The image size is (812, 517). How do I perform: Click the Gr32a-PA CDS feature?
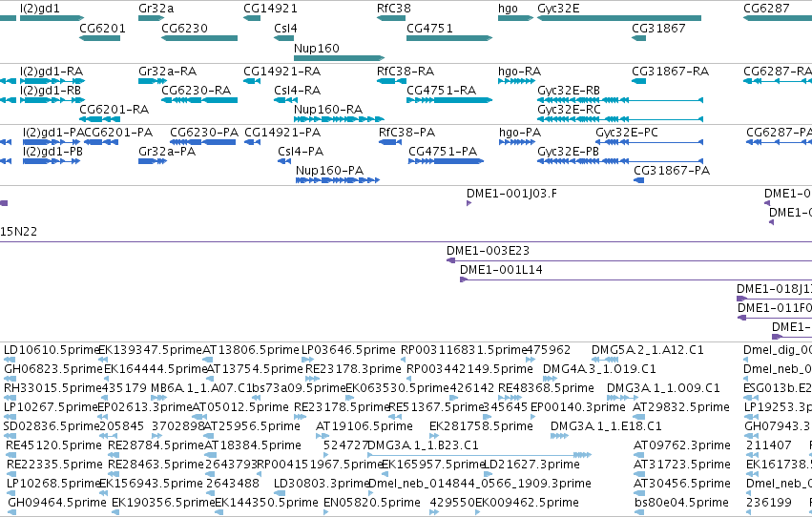(153, 161)
